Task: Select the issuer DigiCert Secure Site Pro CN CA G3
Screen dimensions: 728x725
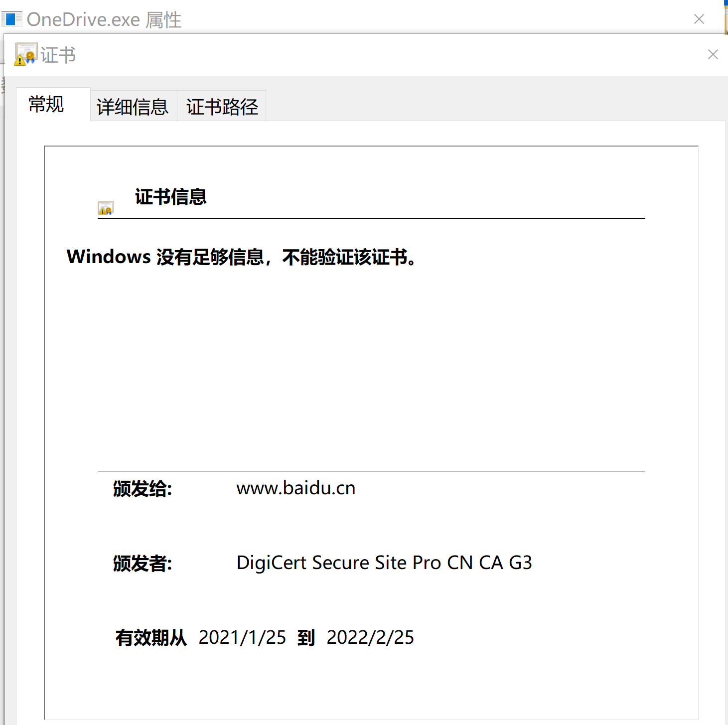Action: pos(384,563)
